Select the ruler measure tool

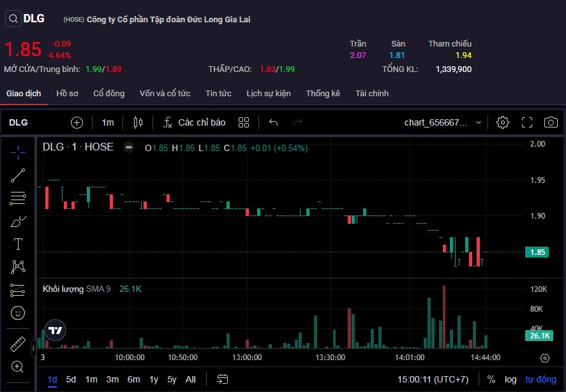pyautogui.click(x=18, y=344)
